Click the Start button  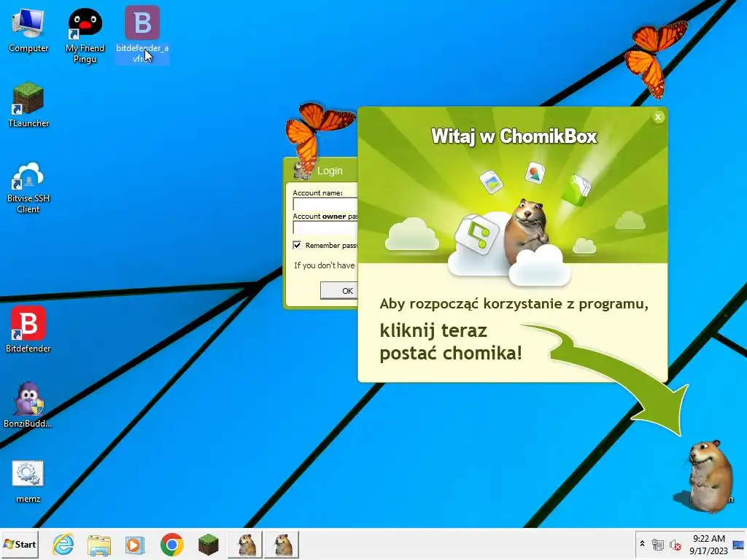20,544
